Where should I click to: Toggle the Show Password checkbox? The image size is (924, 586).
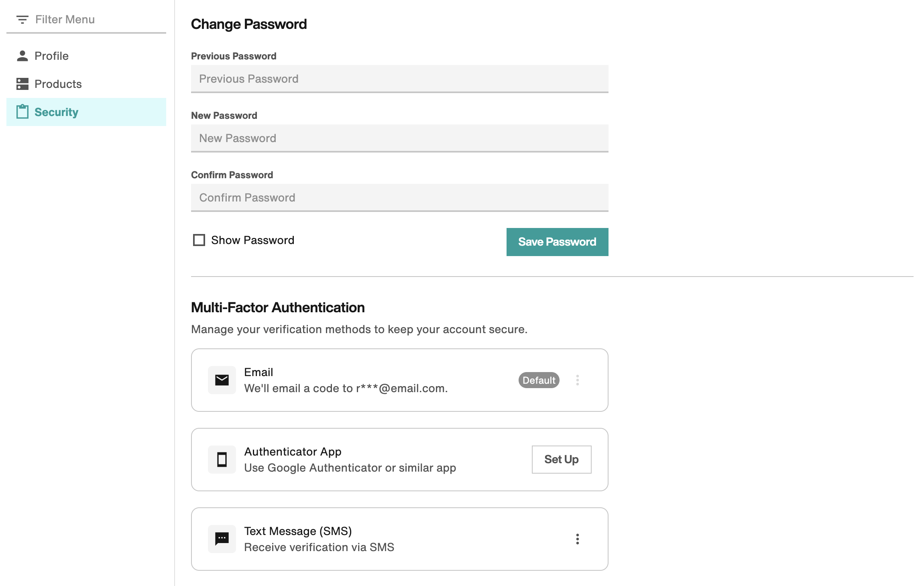199,240
